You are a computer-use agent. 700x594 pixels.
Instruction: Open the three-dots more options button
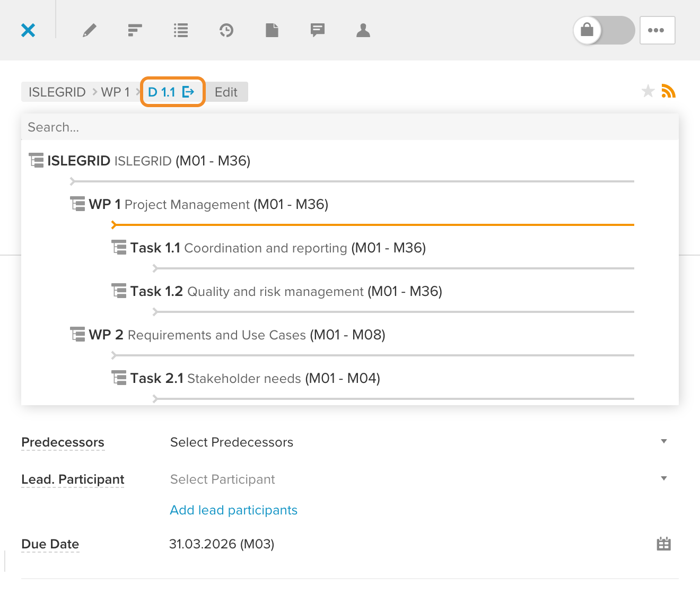(x=658, y=30)
